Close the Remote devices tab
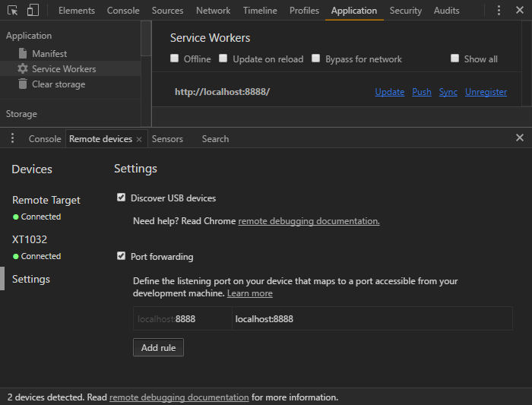This screenshot has height=405, width=532. tap(139, 139)
